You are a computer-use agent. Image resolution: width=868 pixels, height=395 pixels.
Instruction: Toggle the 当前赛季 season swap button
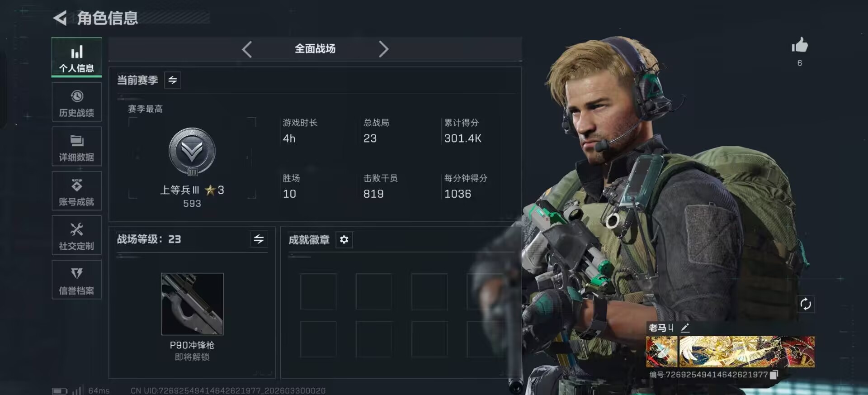pos(173,80)
